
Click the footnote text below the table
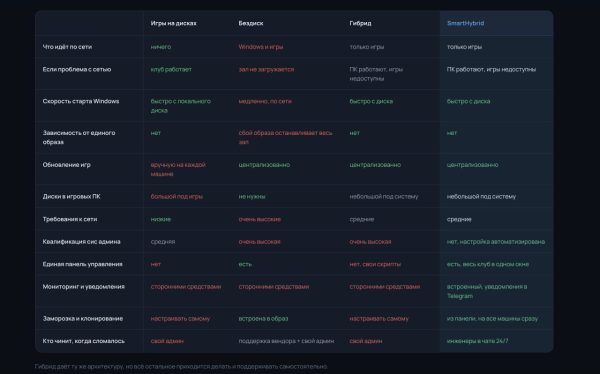(x=181, y=366)
